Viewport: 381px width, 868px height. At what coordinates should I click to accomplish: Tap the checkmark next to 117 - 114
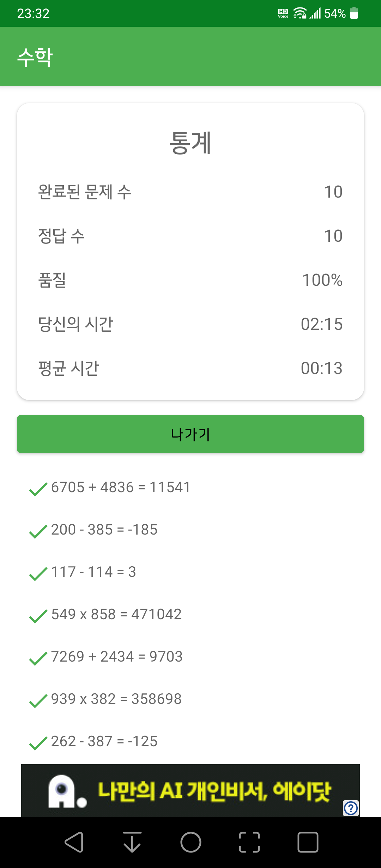click(x=38, y=574)
